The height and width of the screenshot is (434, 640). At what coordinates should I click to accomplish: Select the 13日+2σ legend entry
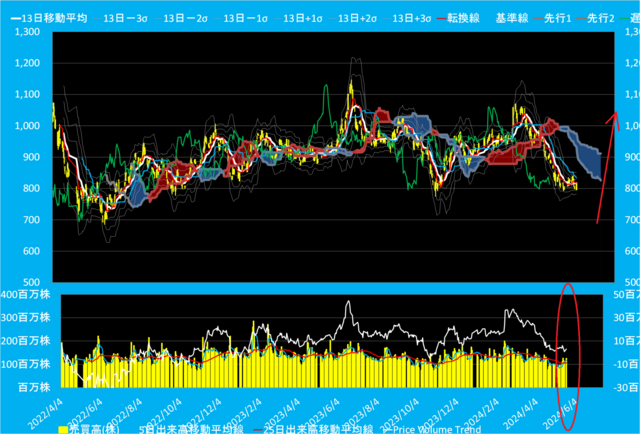point(353,18)
